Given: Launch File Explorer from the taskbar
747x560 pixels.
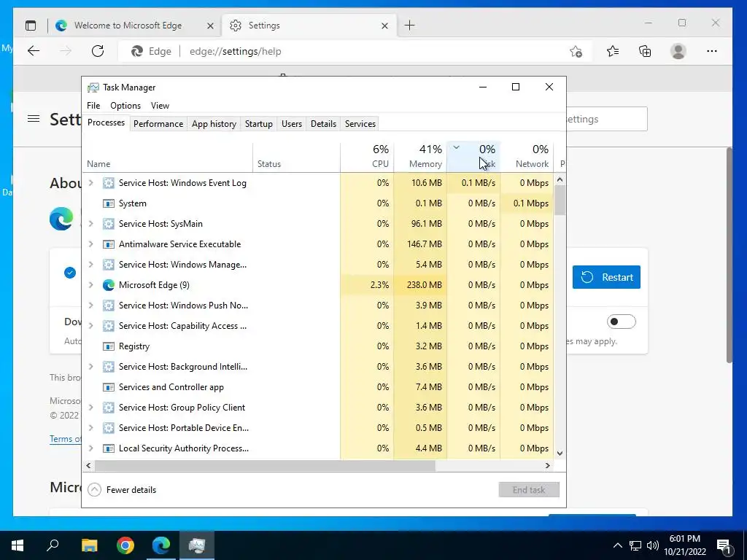Looking at the screenshot, I should pyautogui.click(x=89, y=545).
